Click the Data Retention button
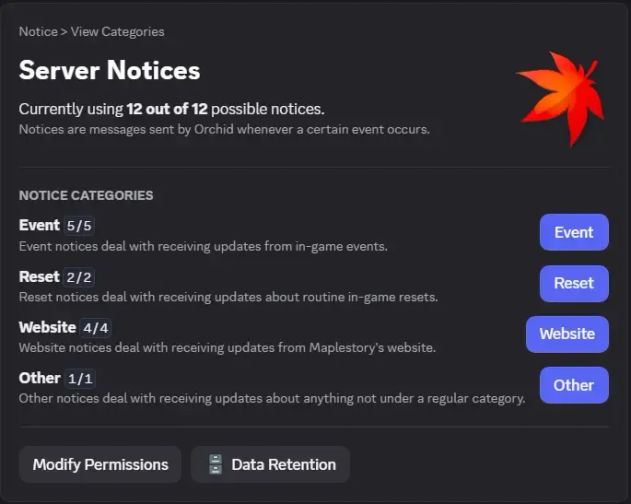631x504 pixels. pyautogui.click(x=270, y=465)
